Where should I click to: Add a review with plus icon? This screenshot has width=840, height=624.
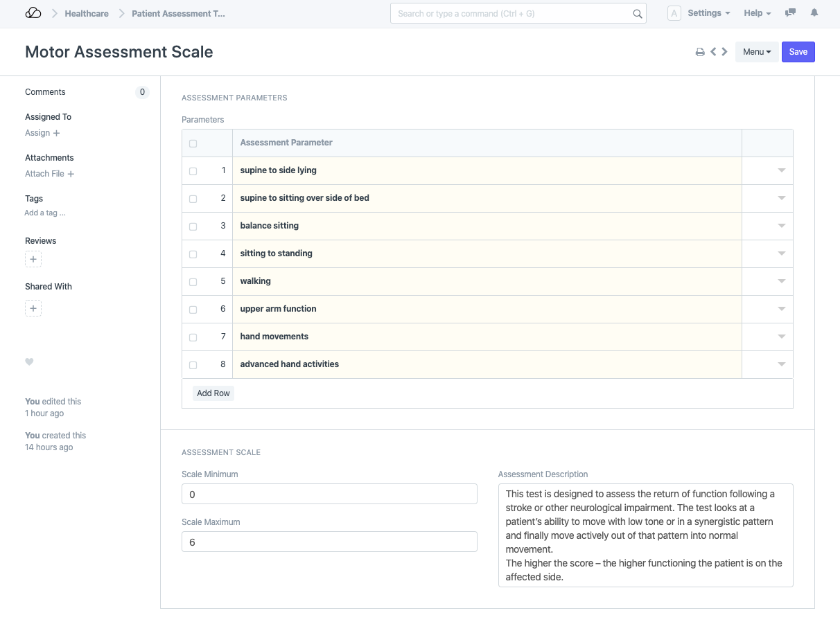(x=33, y=259)
